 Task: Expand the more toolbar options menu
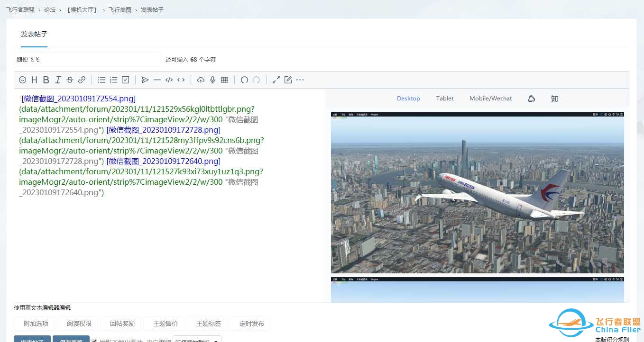click(x=299, y=80)
